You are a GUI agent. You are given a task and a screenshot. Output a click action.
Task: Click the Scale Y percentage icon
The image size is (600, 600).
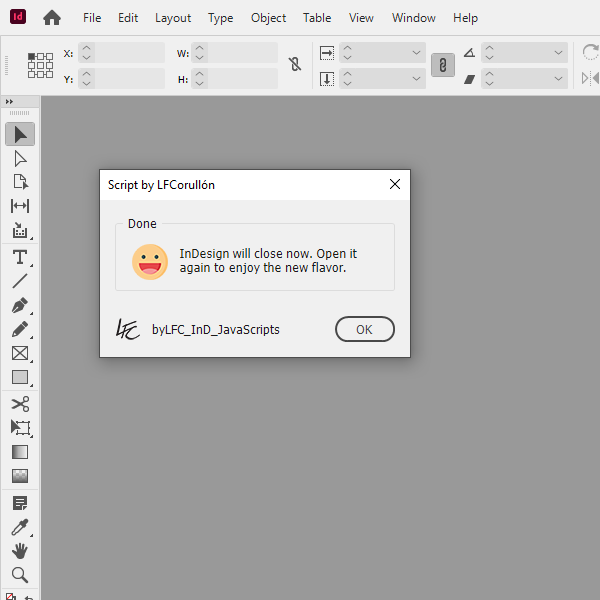(326, 79)
